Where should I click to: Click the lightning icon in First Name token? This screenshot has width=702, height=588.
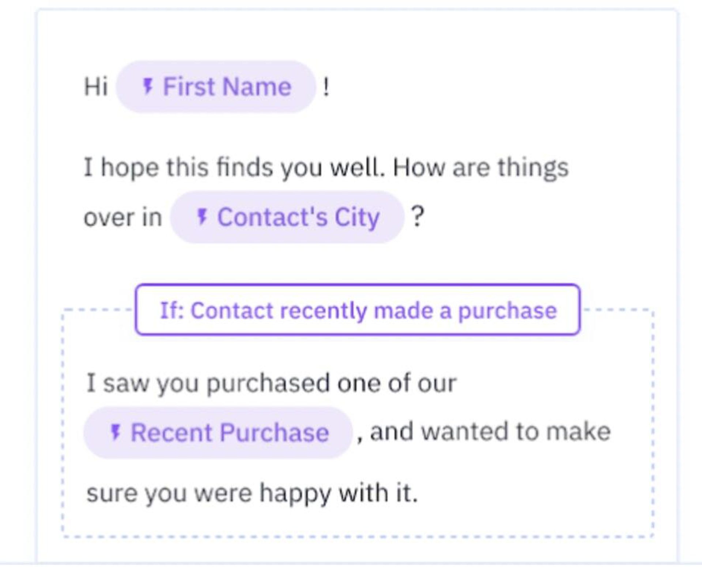(147, 87)
